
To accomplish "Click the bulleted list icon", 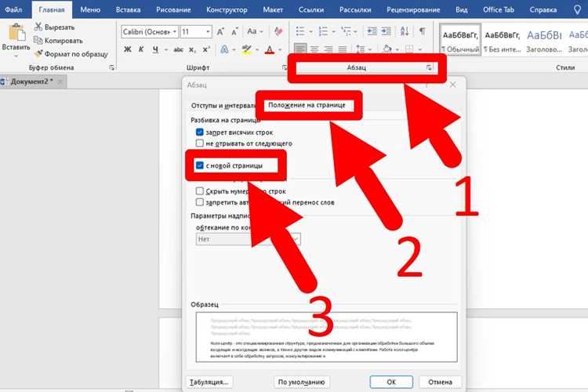I will point(300,31).
